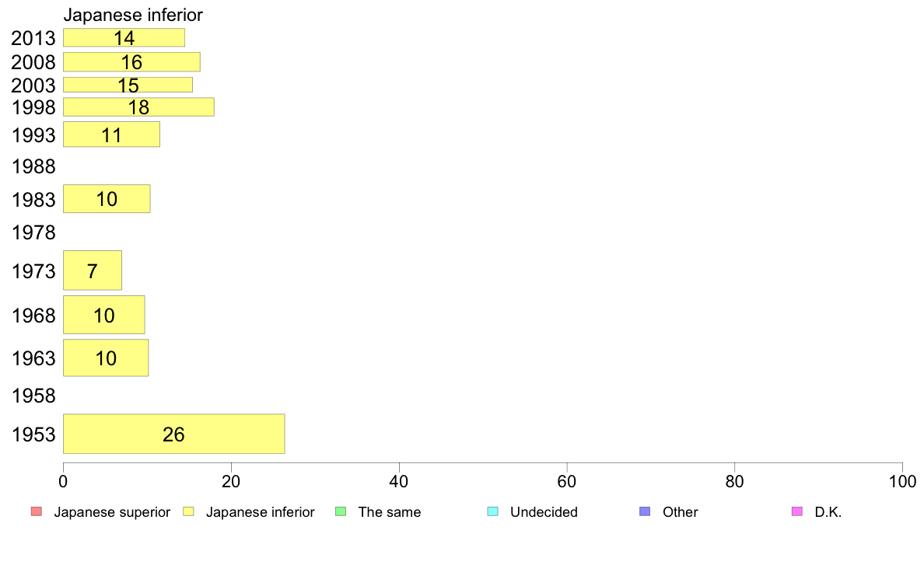Click the blue Other legend swatch
This screenshot has width=924, height=572.
click(645, 511)
